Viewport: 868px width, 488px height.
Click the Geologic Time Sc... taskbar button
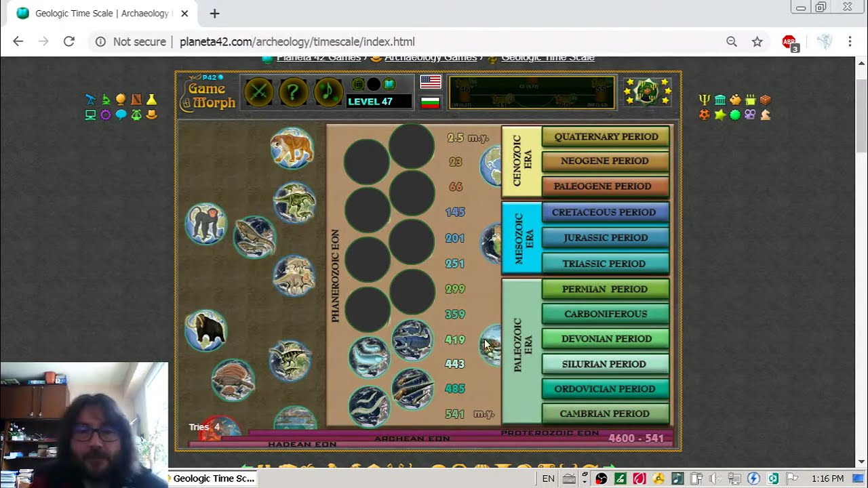coord(212,479)
